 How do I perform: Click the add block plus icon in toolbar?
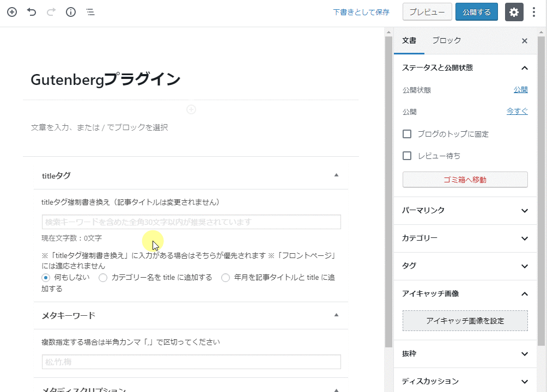12,12
